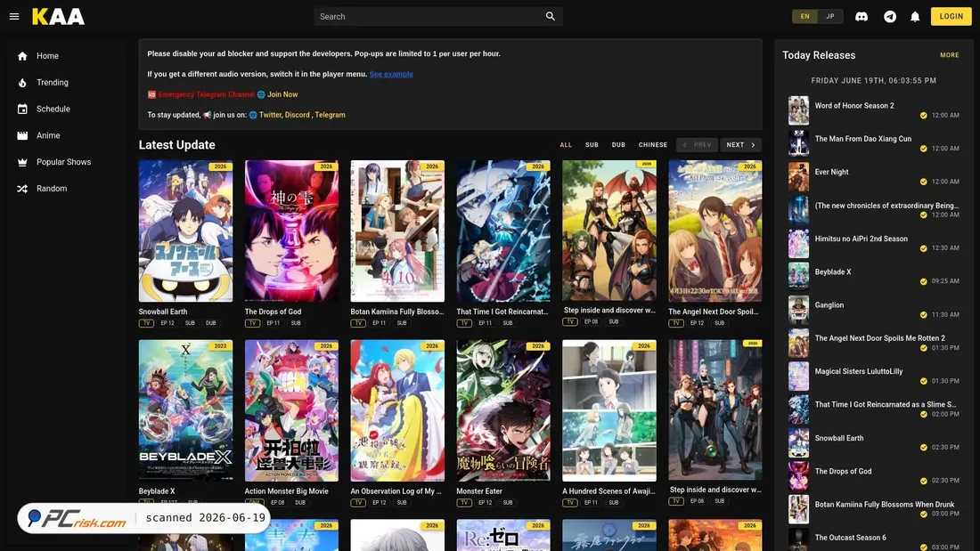980x551 pixels.
Task: Open Action Monster Big Movie poster
Action: [x=291, y=410]
